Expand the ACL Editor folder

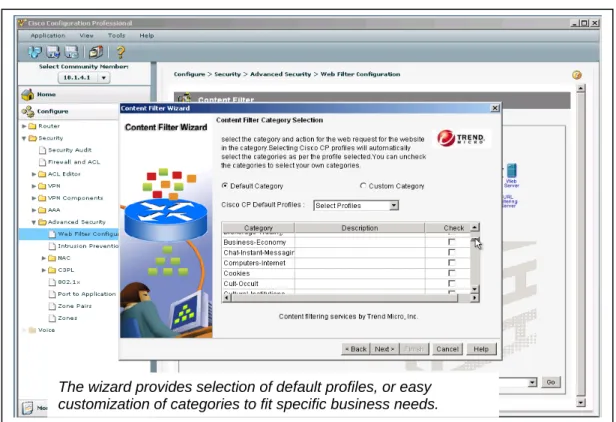[34, 174]
